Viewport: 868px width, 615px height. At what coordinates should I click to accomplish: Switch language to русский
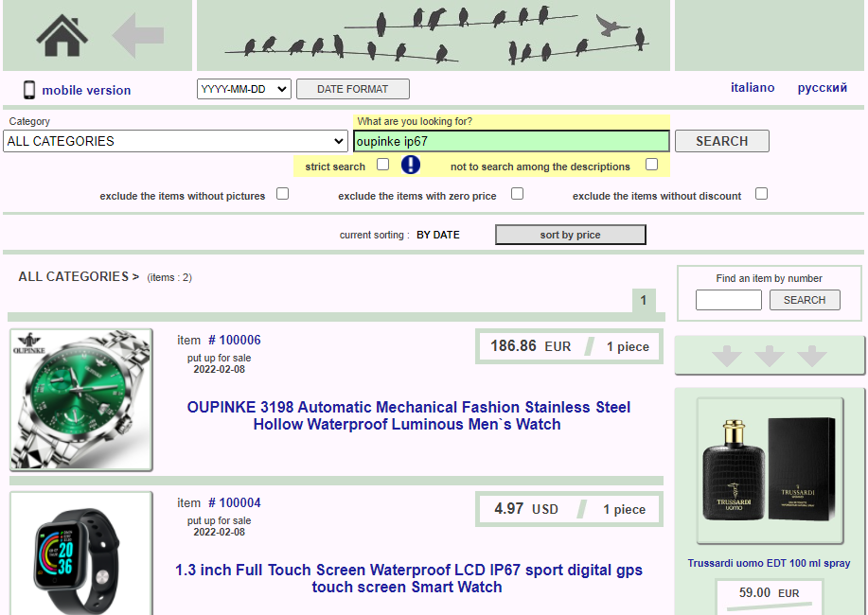click(x=822, y=87)
